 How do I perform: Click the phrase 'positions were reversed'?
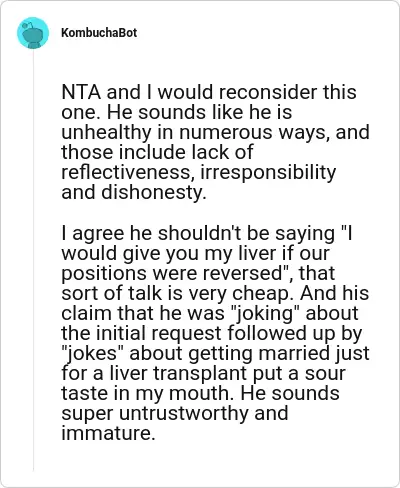(172, 274)
